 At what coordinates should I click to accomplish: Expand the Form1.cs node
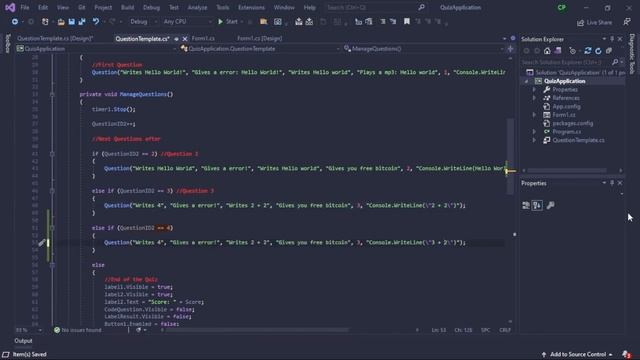534,115
